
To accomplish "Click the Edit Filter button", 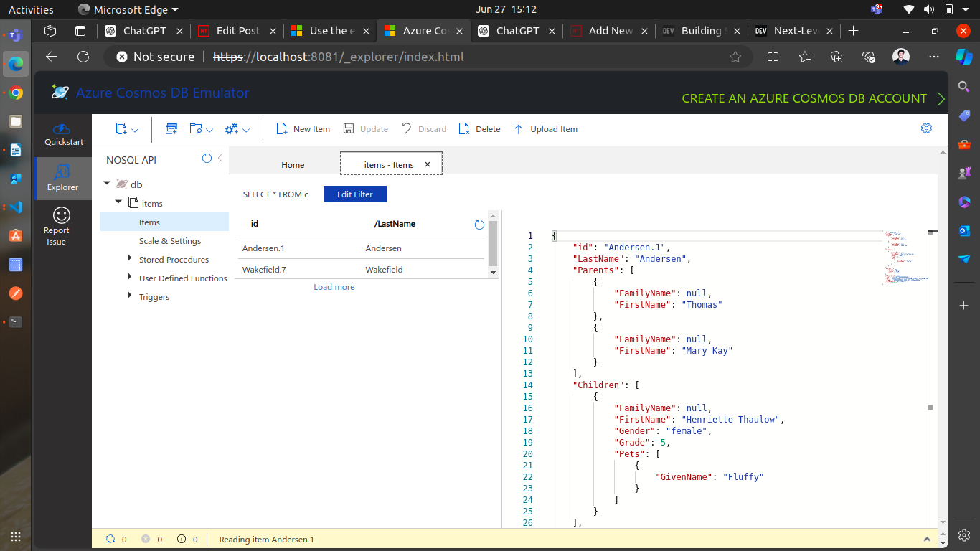I will pos(354,194).
